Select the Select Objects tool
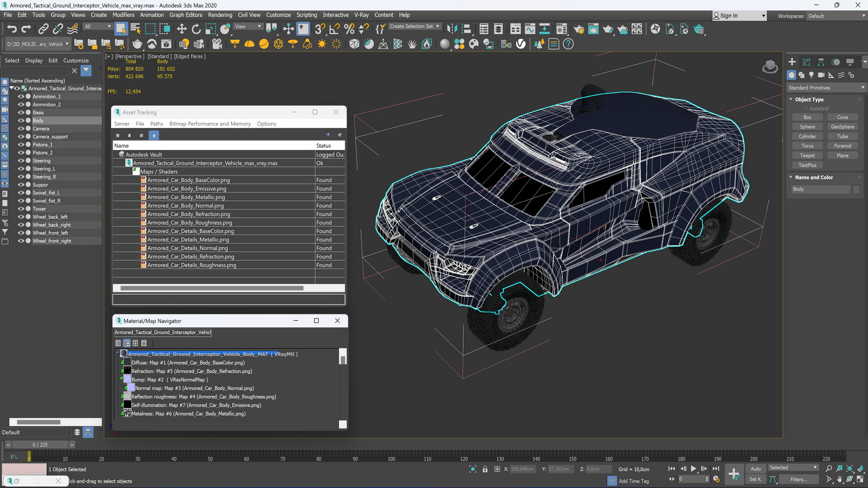The height and width of the screenshot is (488, 868). tap(122, 29)
